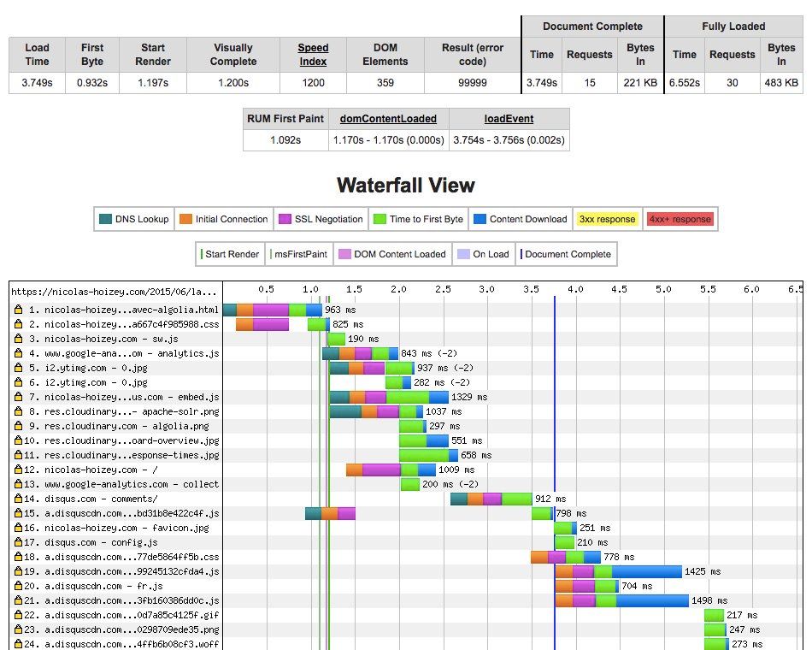Click the blue Content Download legend swatch

pos(479,219)
